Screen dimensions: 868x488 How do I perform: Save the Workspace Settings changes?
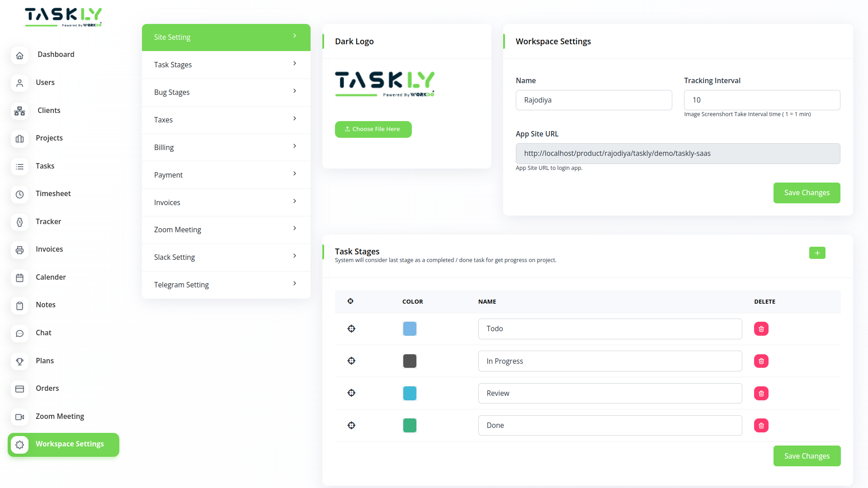(807, 192)
